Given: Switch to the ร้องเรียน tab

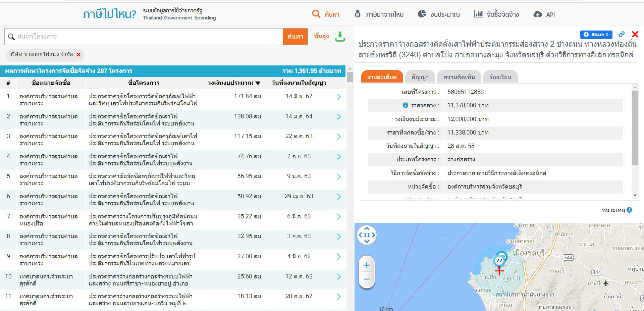Looking at the screenshot, I should (500, 77).
